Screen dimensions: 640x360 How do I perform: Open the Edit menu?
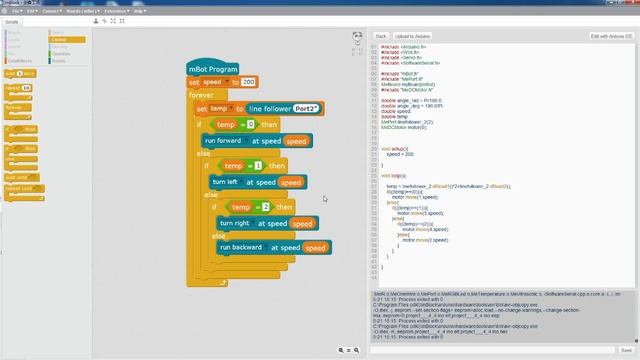tap(32, 11)
